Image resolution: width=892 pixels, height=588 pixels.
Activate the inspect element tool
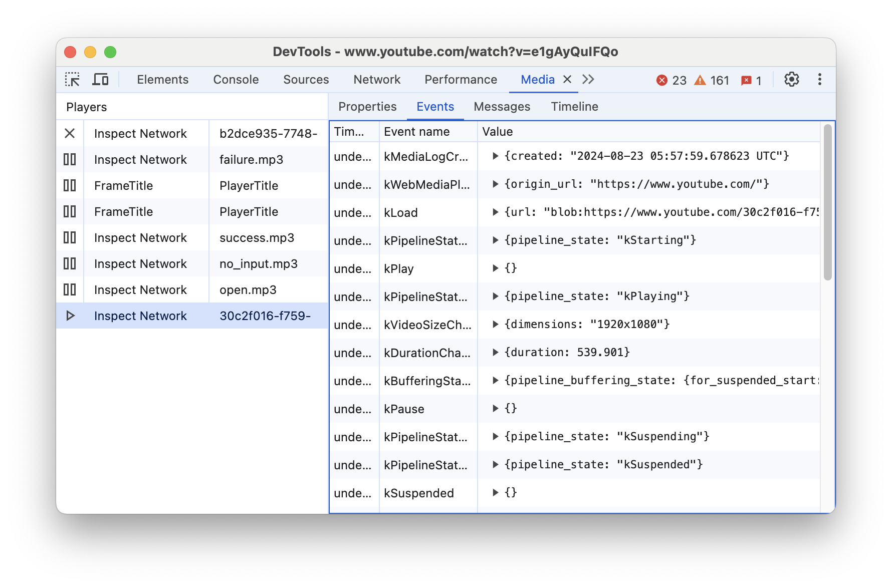click(x=72, y=79)
